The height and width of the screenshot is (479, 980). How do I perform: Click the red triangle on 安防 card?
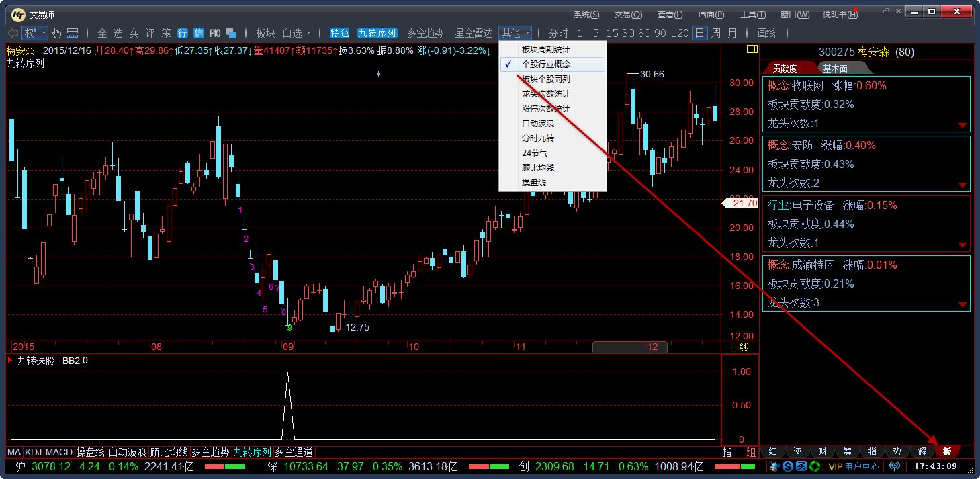pos(962,185)
